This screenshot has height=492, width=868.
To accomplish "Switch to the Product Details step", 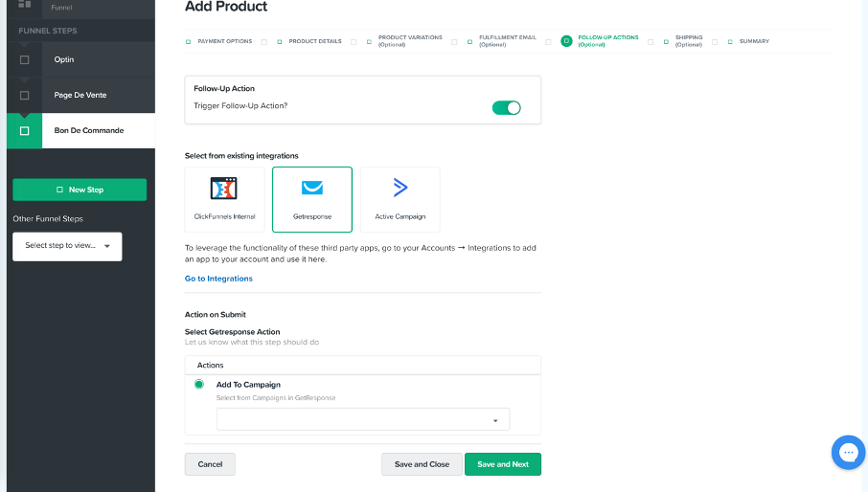I will (x=314, y=41).
